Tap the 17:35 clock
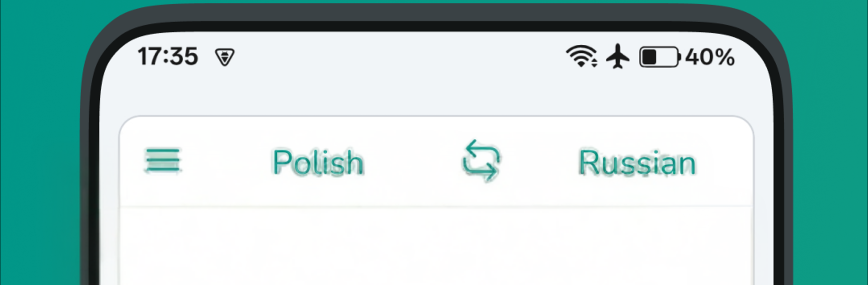This screenshot has height=285, width=868. [168, 57]
